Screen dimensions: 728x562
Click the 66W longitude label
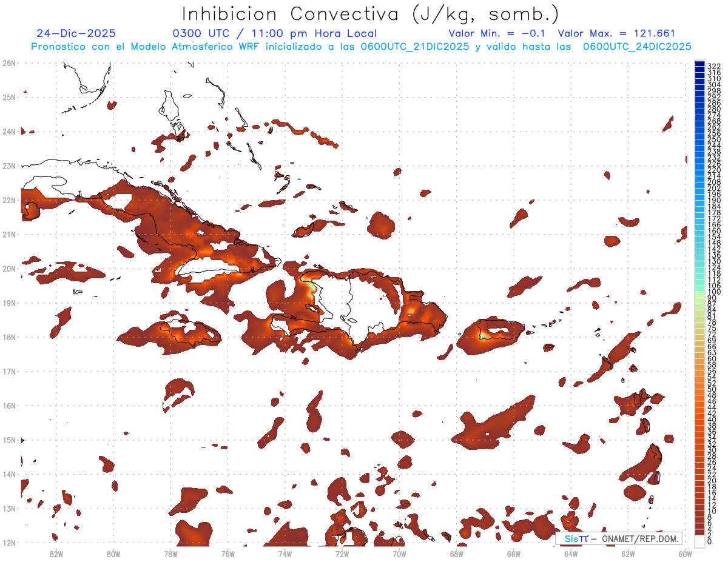coord(513,553)
